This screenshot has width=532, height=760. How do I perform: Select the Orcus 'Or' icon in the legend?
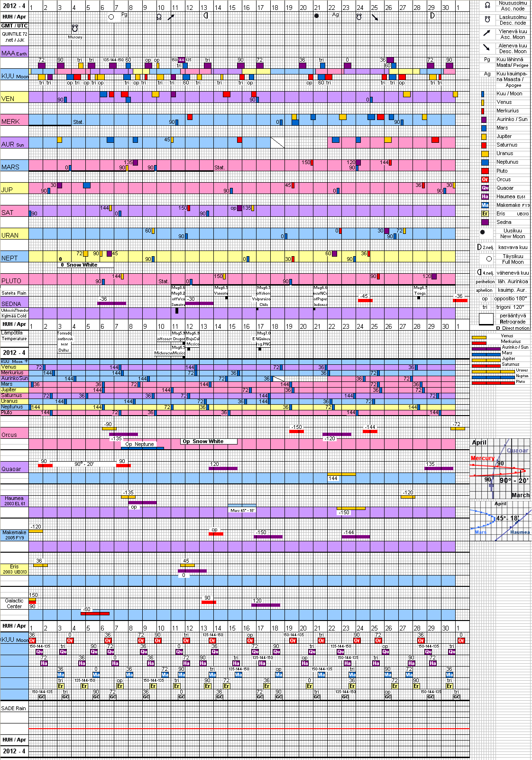pos(485,180)
